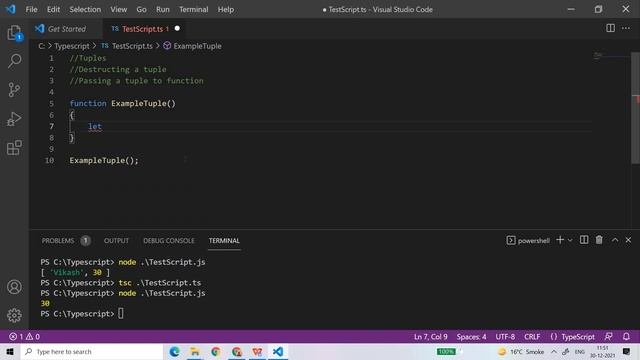Open the Edit menu
Screen dimensions: 640x360
coord(53,9)
